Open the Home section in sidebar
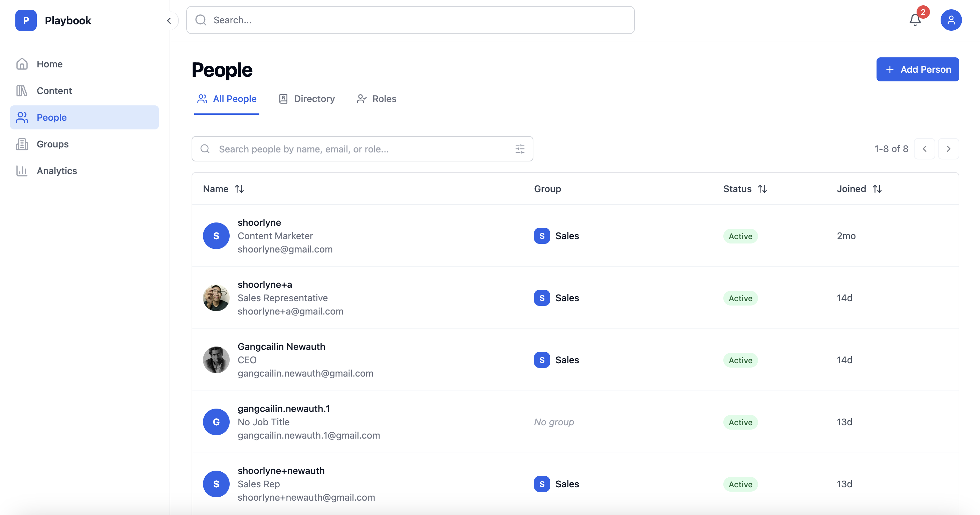This screenshot has height=515, width=980. (x=49, y=64)
